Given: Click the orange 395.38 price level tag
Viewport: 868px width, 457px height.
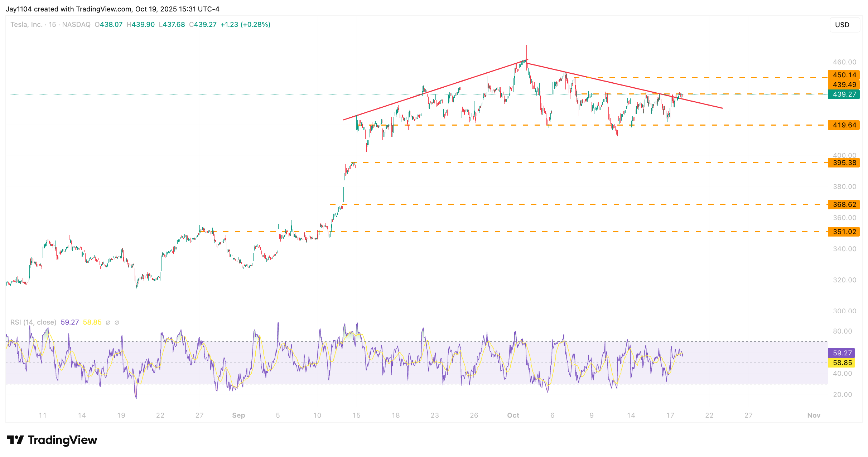Looking at the screenshot, I should (x=844, y=162).
